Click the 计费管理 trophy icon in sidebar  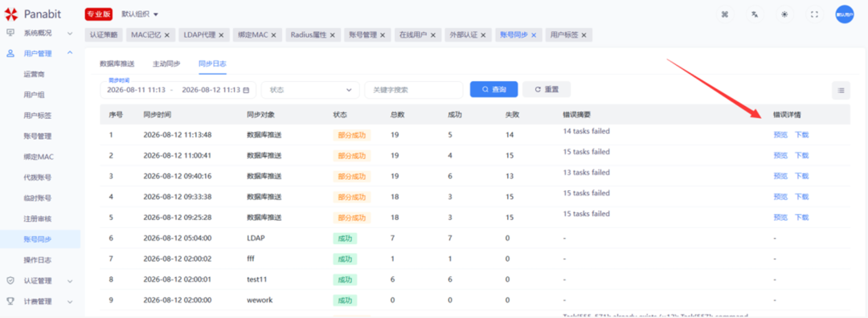point(10,301)
